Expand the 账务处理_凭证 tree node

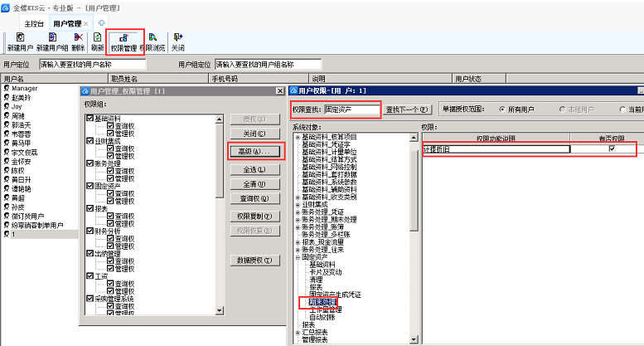[298, 211]
